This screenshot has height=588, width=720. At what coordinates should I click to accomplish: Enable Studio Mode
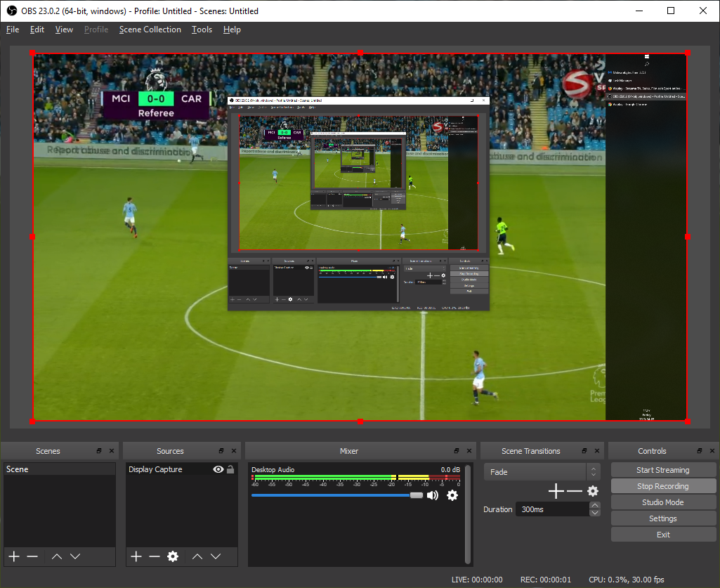coord(663,502)
